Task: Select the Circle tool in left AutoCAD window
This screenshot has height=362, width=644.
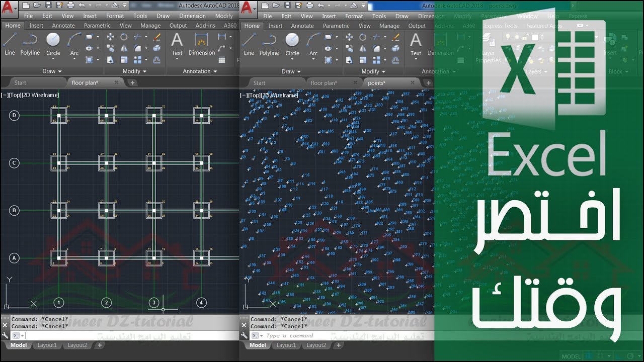Action: click(53, 44)
